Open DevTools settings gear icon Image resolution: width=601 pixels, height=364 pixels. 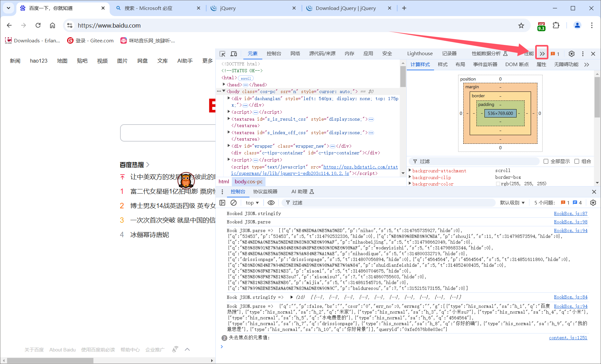tap(571, 54)
